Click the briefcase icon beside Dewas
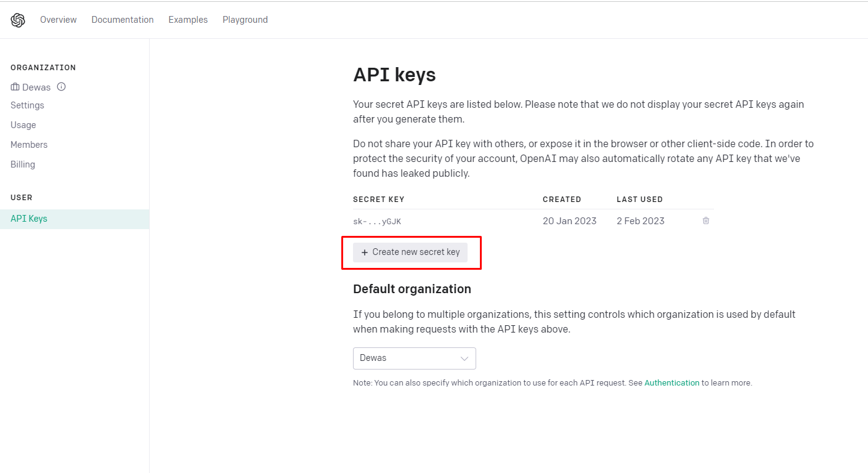The height and width of the screenshot is (473, 868). point(15,87)
